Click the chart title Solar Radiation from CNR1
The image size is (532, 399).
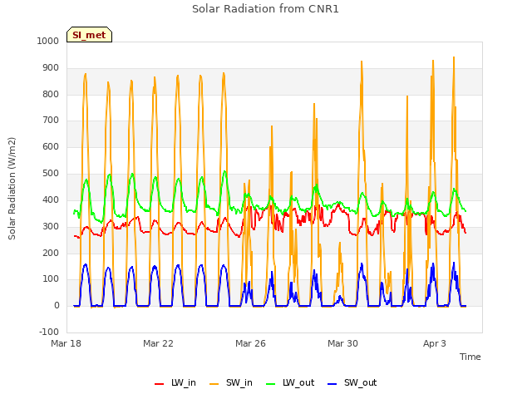pos(265,9)
